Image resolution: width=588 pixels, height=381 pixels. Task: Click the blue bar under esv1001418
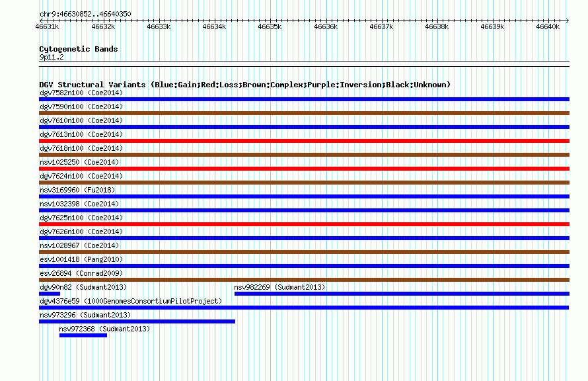[304, 266]
